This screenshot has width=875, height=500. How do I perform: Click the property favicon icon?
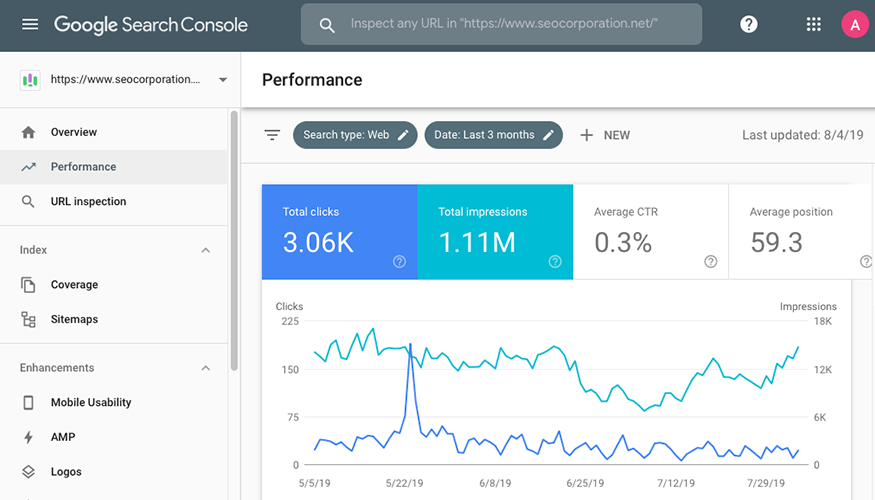pyautogui.click(x=30, y=80)
